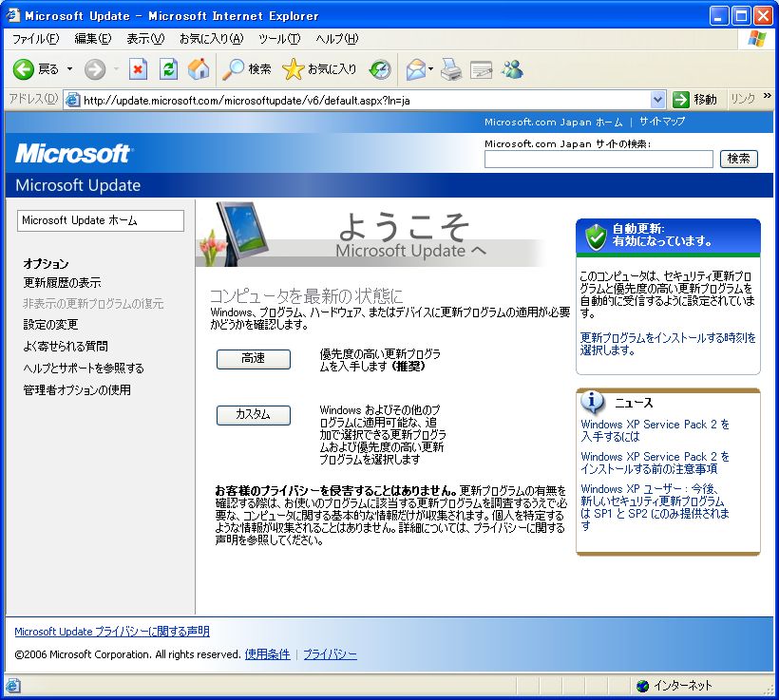The height and width of the screenshot is (700, 779).
Task: Click the Microsoft.com Japan ホーム link
Action: tap(553, 122)
